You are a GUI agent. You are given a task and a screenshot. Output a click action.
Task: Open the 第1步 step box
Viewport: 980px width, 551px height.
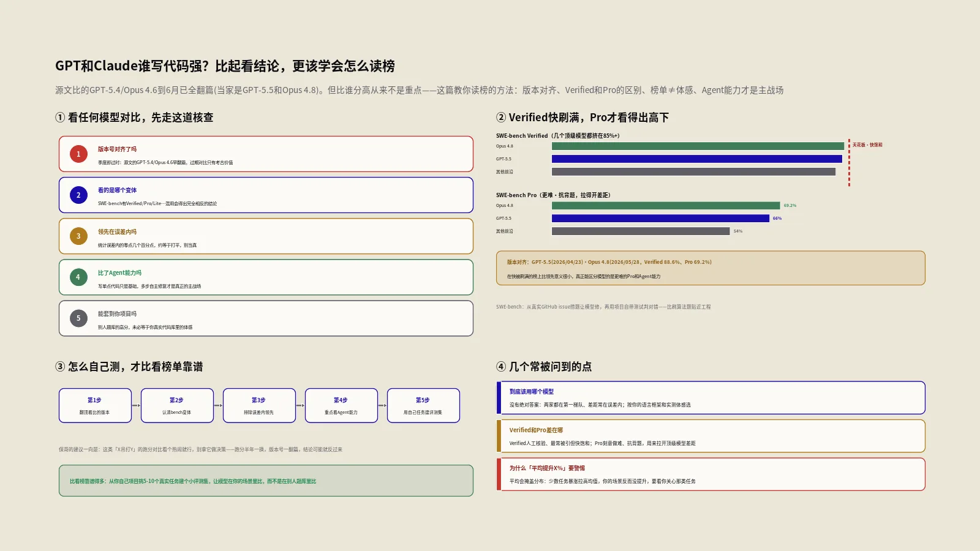coord(95,405)
